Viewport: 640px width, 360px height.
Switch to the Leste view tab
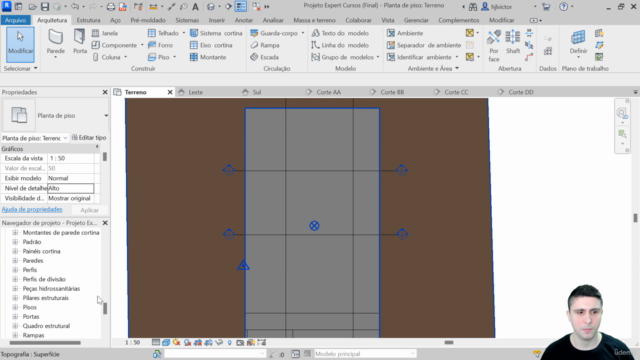(x=196, y=92)
